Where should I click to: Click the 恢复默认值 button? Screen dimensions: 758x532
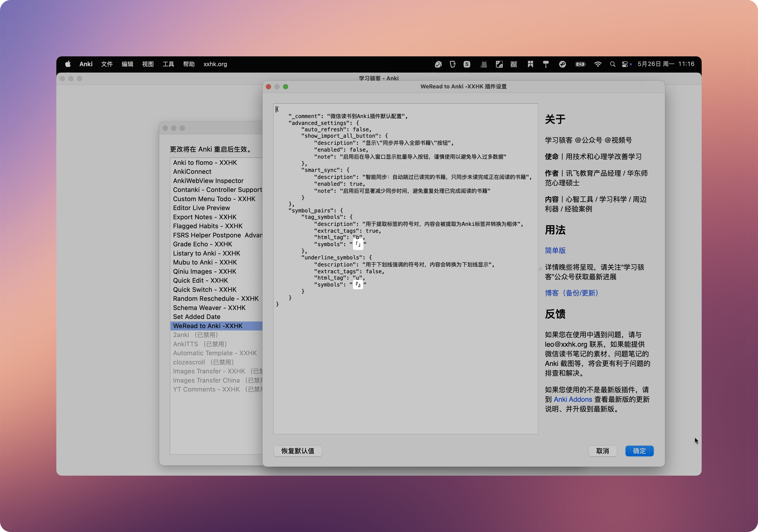click(297, 451)
